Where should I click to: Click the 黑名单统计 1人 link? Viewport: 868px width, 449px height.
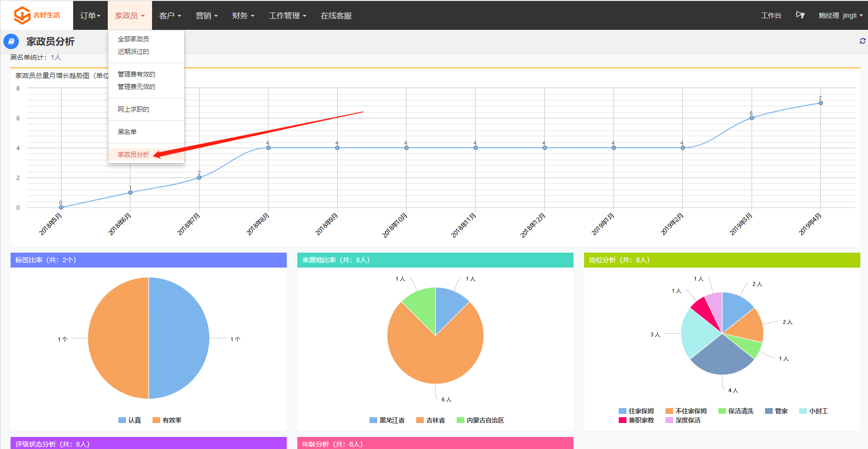click(x=56, y=57)
